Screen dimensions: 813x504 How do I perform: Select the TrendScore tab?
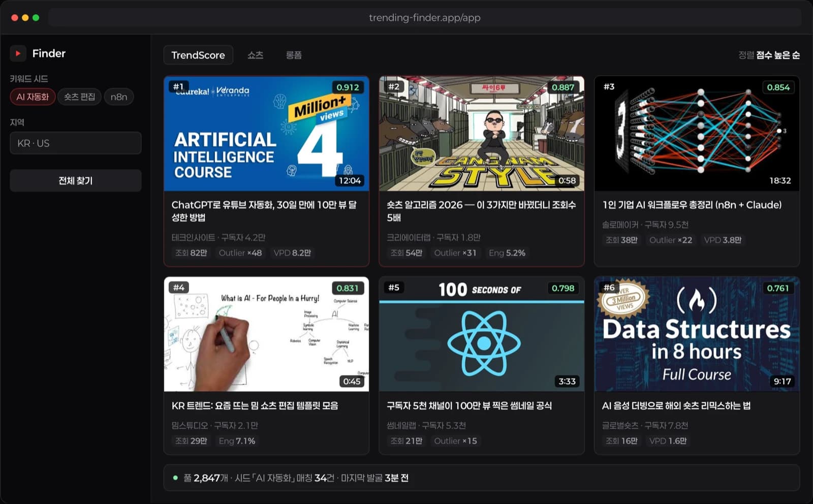pos(198,55)
